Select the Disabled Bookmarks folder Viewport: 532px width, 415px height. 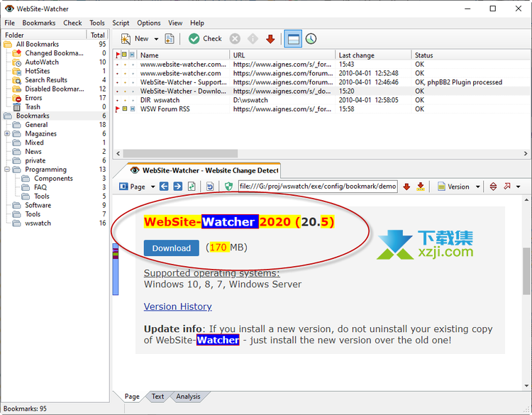(55, 89)
